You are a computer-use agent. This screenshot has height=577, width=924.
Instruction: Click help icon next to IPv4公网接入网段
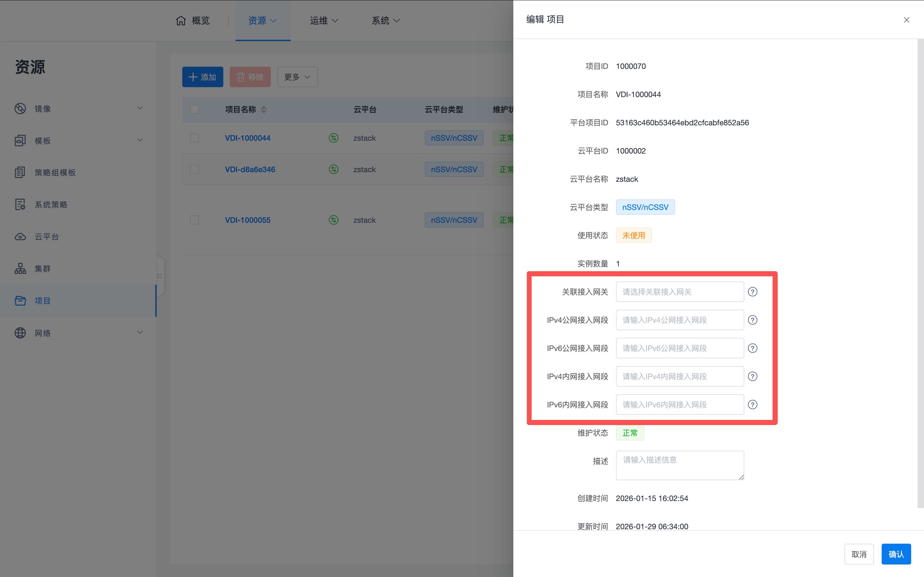tap(752, 320)
